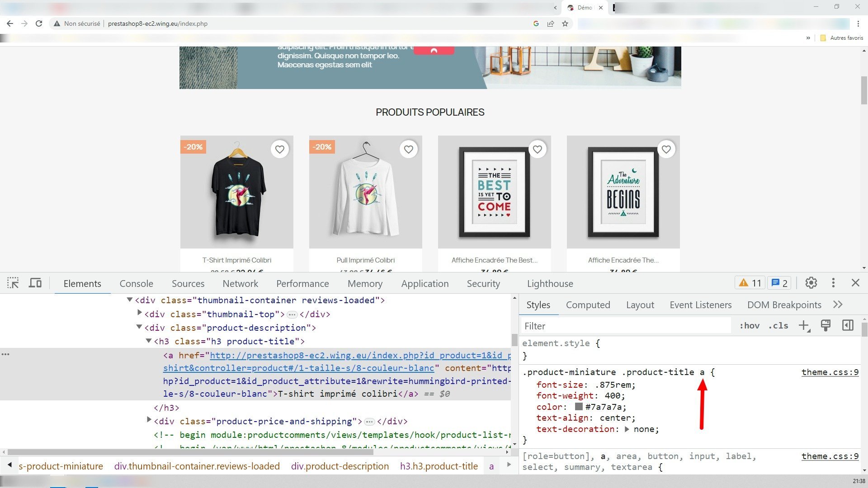
Task: Reload the page in browser
Action: point(39,23)
